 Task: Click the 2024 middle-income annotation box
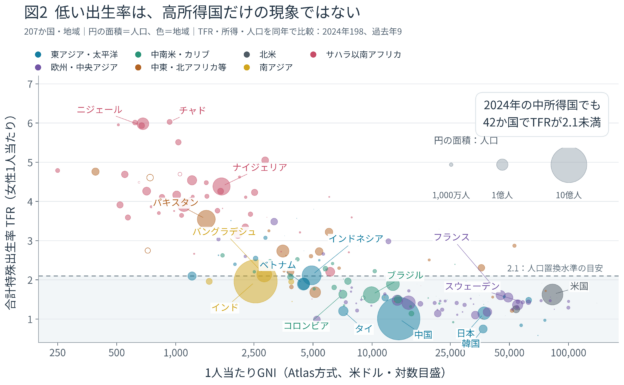pyautogui.click(x=542, y=114)
